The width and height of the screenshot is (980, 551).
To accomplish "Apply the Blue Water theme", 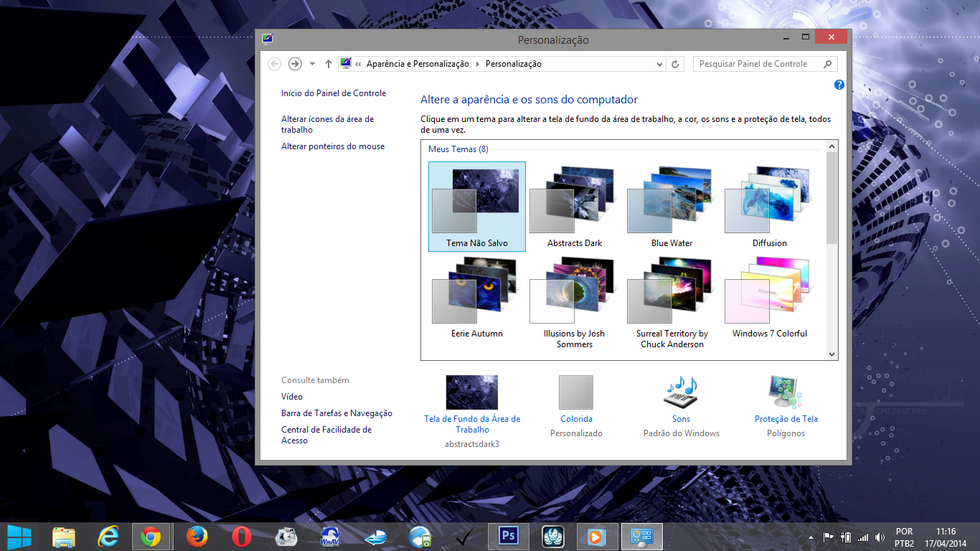I will [672, 207].
